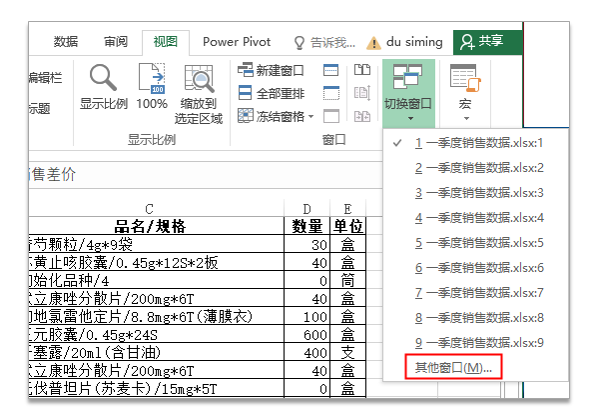Click the 单位 header cell
The image size is (603, 414).
pyautogui.click(x=348, y=226)
